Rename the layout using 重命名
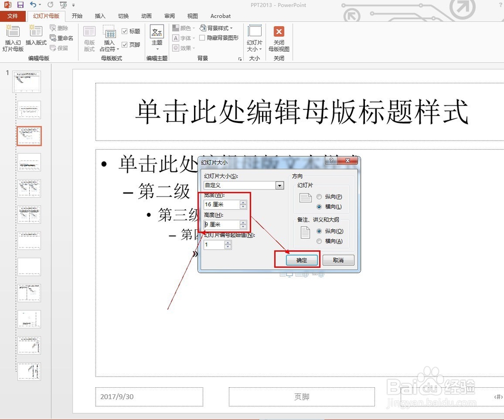Screen dimensions: 504x420 click(x=61, y=38)
